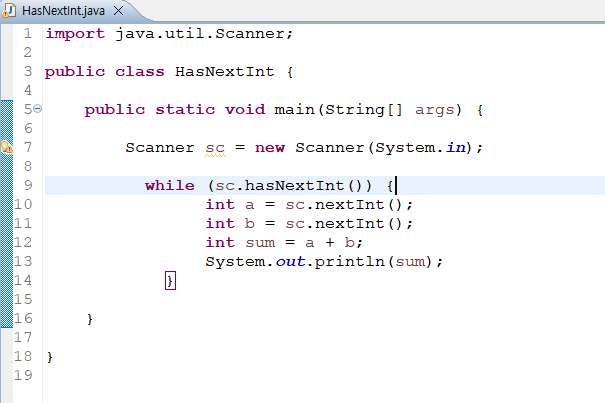Screen dimensions: 605x403
Task: Click the args parameter on line 5
Action: point(434,110)
